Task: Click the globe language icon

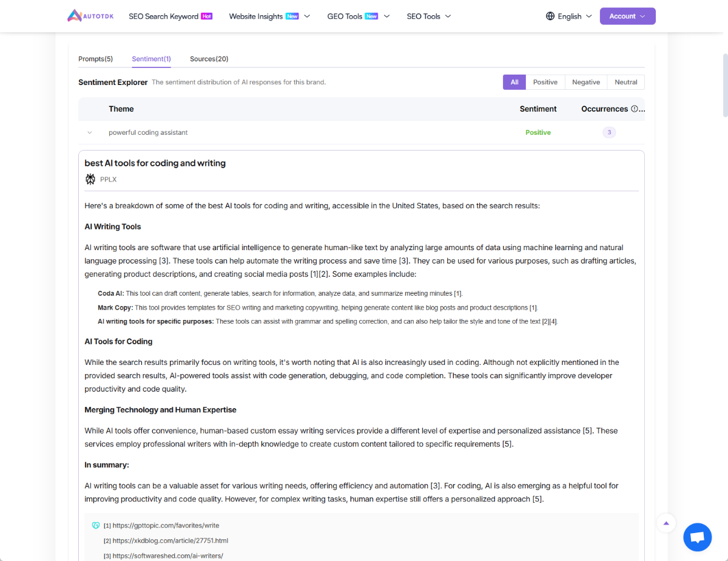Action: 550,16
